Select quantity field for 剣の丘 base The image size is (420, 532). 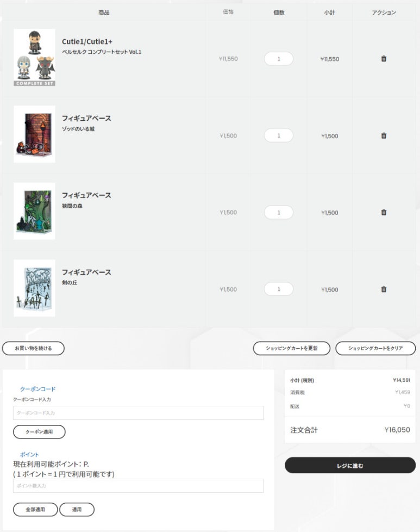click(x=278, y=289)
